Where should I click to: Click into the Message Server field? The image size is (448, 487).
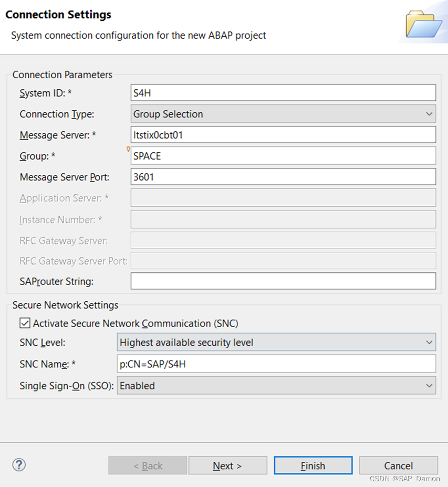click(x=283, y=135)
